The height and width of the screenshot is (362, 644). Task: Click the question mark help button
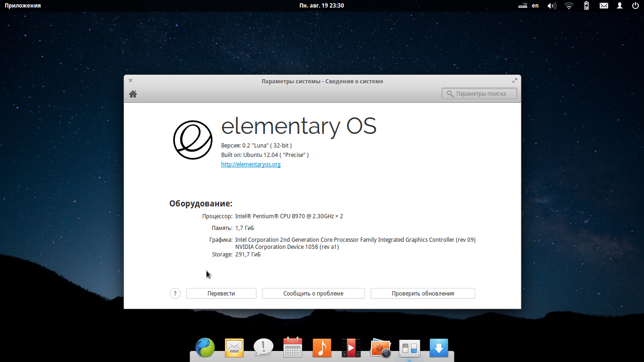[175, 293]
